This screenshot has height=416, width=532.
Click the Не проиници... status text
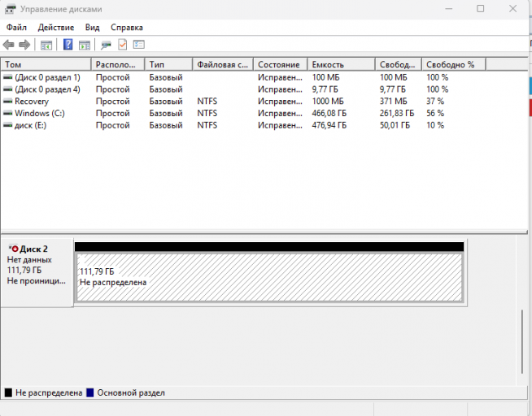click(37, 281)
